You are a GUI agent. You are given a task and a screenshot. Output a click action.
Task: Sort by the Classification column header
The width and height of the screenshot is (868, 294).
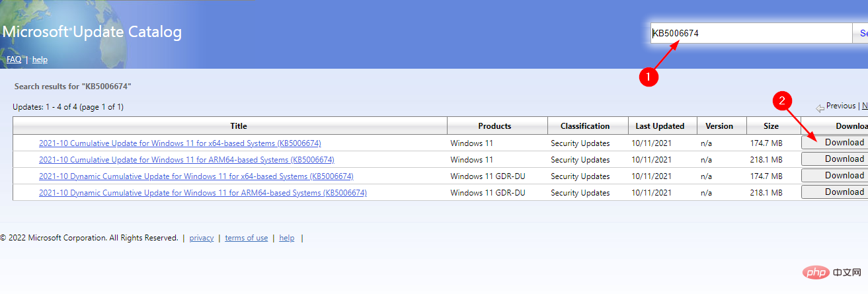point(584,126)
